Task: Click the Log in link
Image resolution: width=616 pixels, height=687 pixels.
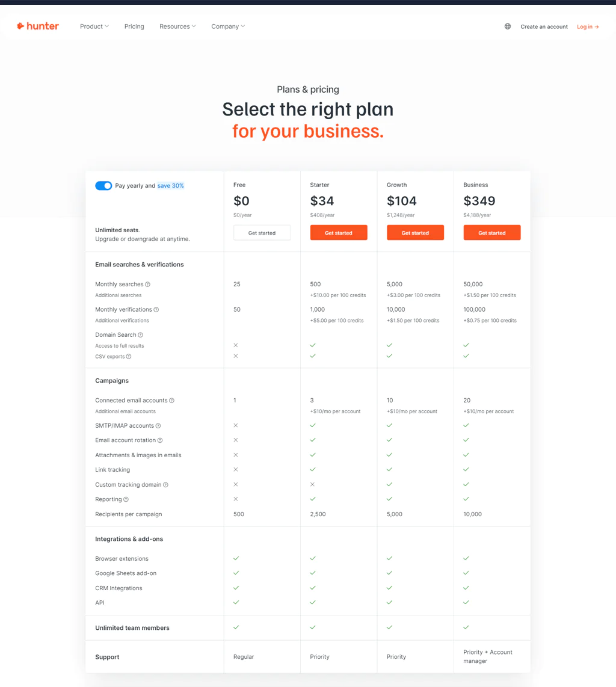Action: pyautogui.click(x=587, y=26)
